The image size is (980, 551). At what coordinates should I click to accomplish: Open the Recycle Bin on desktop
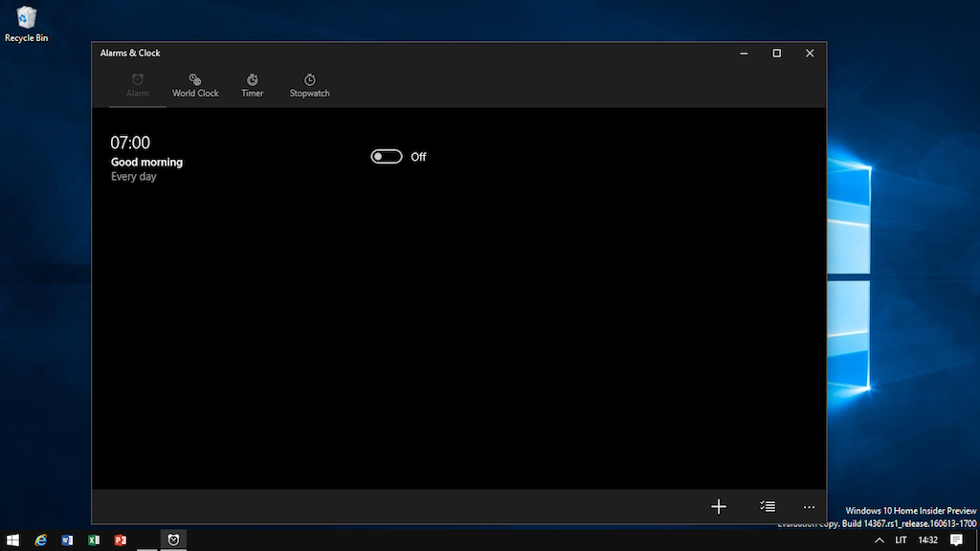(x=27, y=24)
